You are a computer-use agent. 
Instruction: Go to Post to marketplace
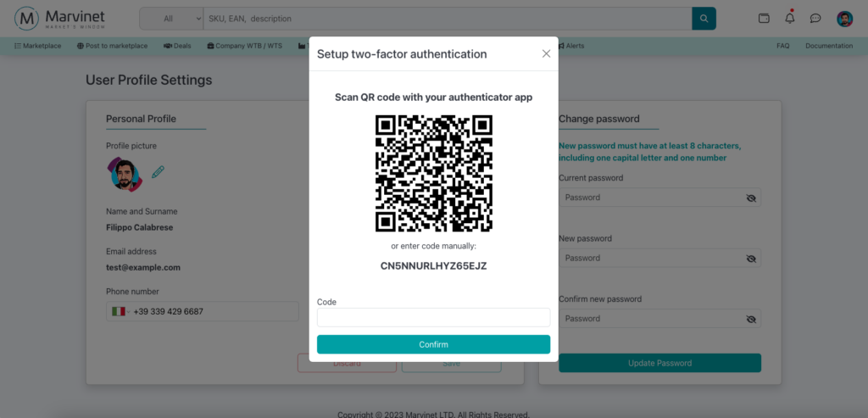pos(112,46)
